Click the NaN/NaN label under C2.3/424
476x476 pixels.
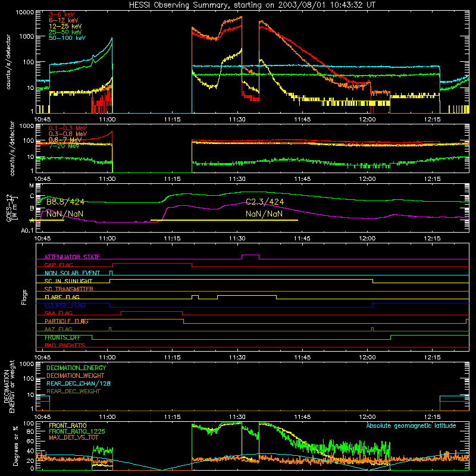pos(264,214)
